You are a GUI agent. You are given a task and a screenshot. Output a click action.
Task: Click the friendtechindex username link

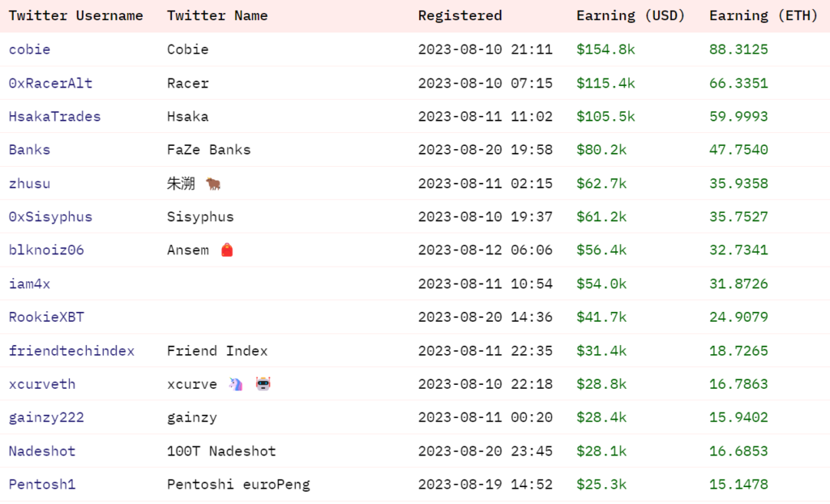(71, 351)
